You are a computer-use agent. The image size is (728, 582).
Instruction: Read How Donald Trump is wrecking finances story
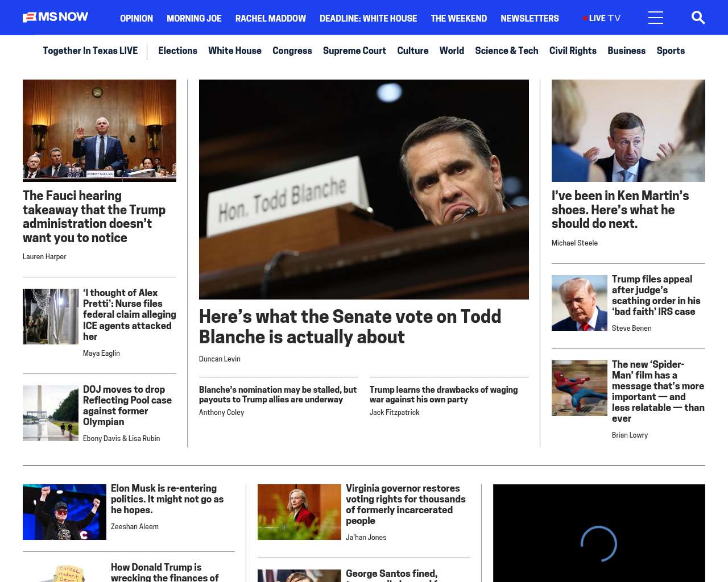click(x=165, y=572)
